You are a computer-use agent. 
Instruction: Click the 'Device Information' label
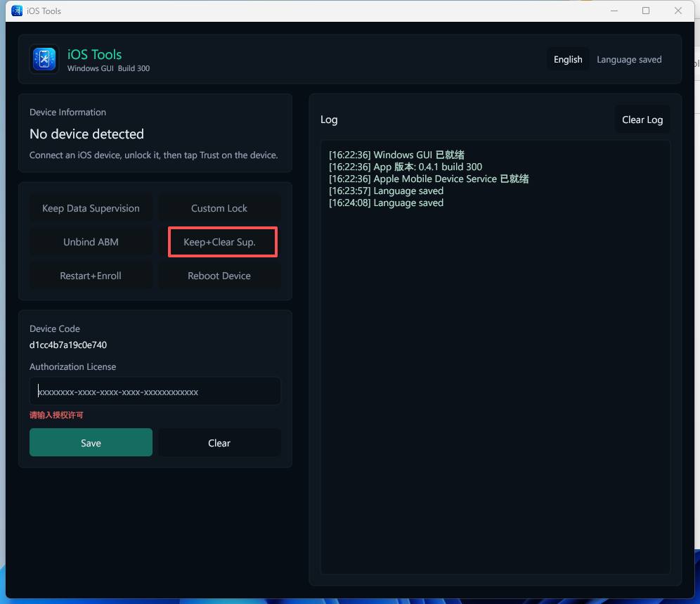point(68,112)
